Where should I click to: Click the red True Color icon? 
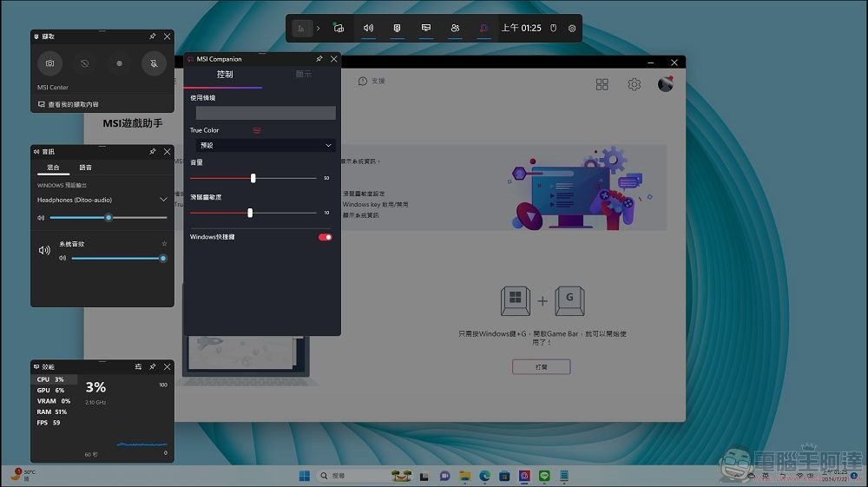(257, 130)
